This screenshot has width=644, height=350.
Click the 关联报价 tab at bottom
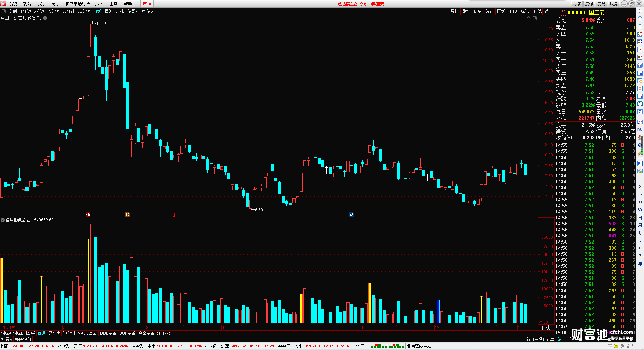23,339
